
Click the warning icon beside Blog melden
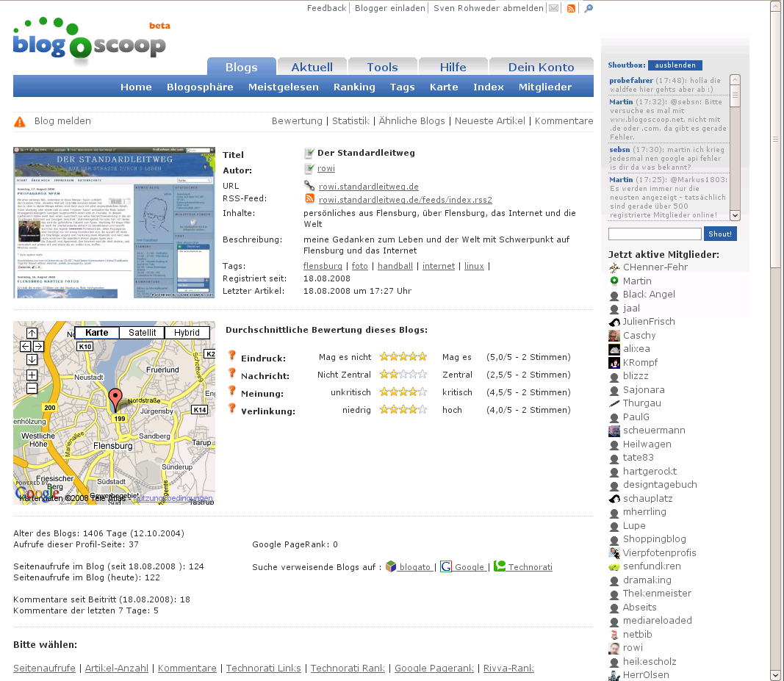click(20, 122)
